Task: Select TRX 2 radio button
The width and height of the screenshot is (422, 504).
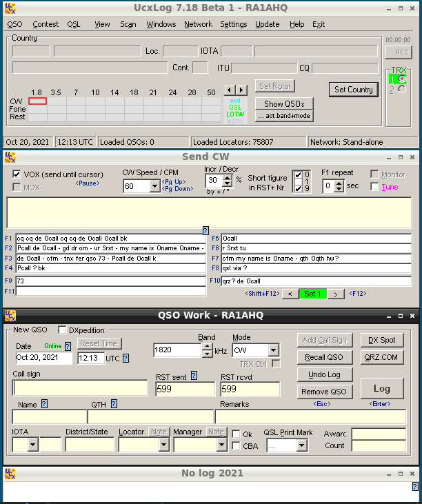Action: pyautogui.click(x=402, y=89)
